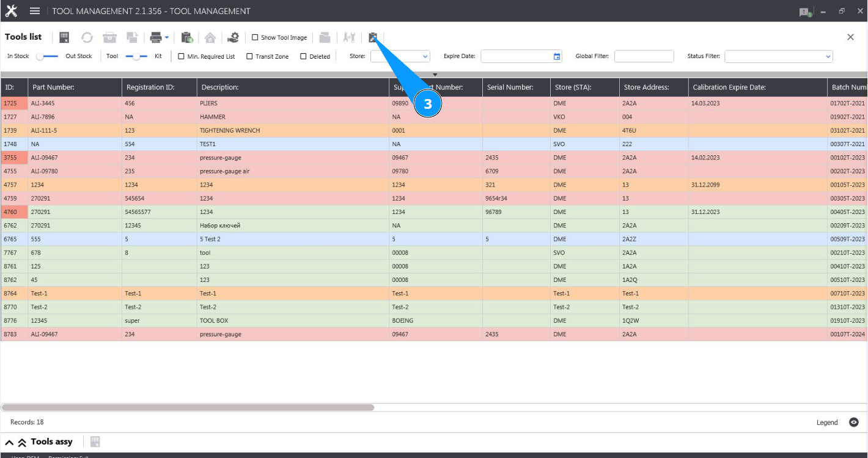Tick the Transit Zone checkbox
Screen dimensions: 868x458
[249, 56]
